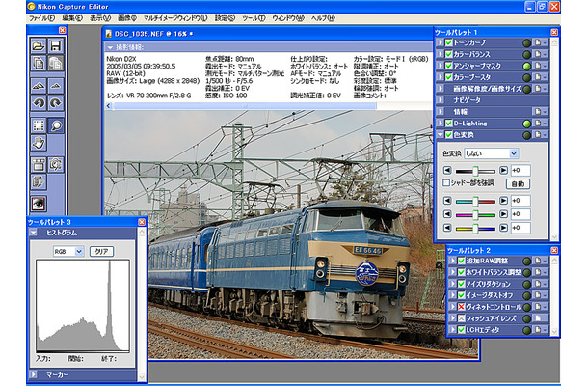This screenshot has height=386, width=588.
Task: Rotate the image clockwise
Action: 56,103
